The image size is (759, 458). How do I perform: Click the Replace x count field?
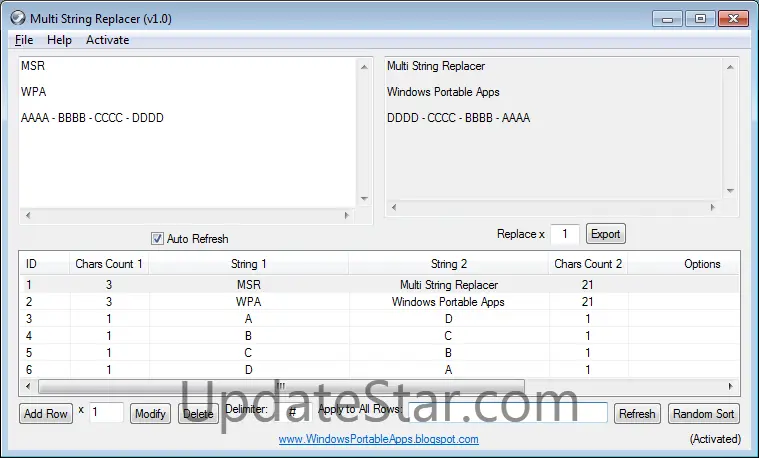click(565, 234)
